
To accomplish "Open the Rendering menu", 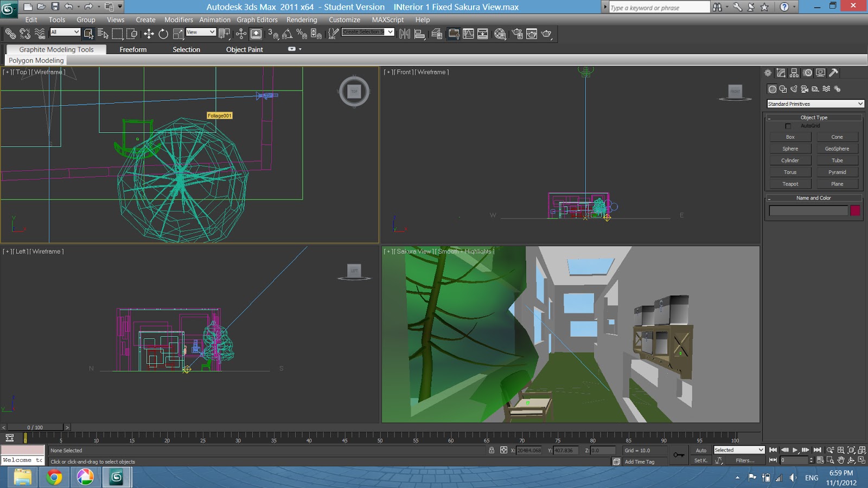I will tap(302, 20).
